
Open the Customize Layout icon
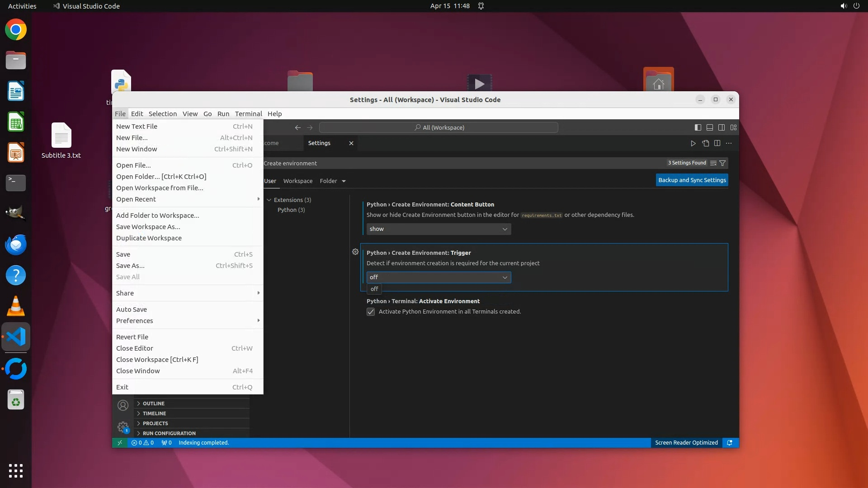tap(733, 127)
